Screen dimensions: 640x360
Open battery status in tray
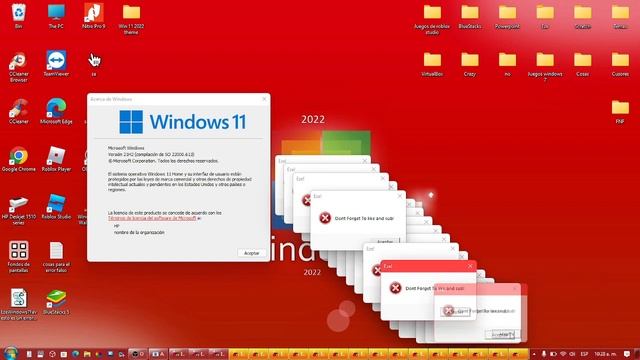point(553,354)
